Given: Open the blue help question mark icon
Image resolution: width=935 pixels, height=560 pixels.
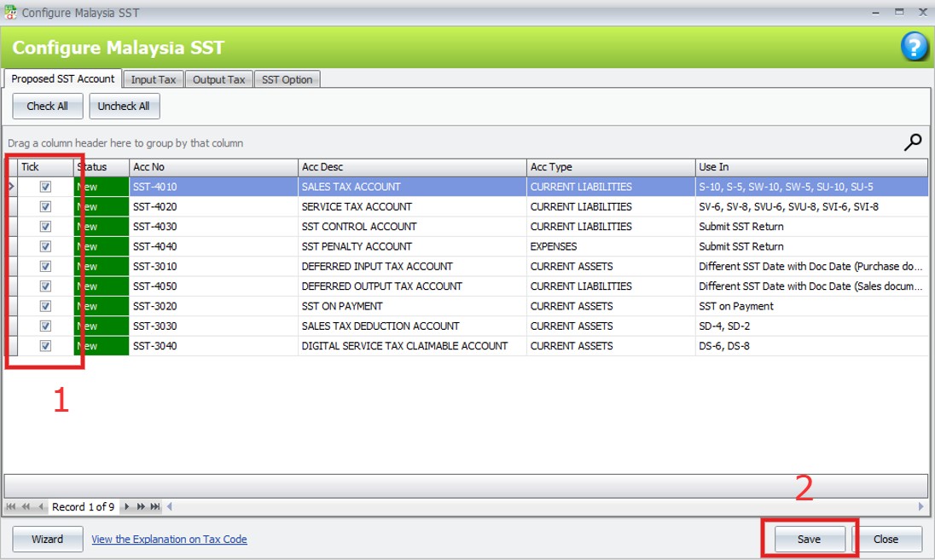Looking at the screenshot, I should 914,48.
